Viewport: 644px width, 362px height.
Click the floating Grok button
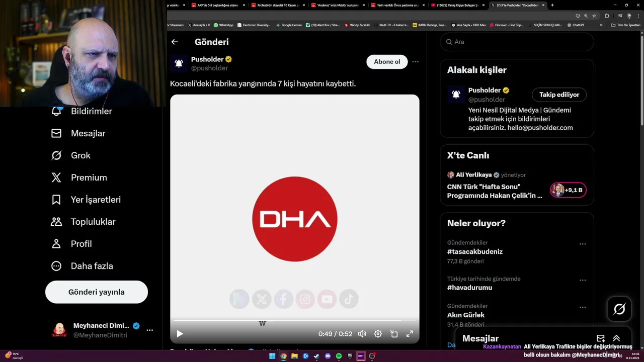tap(619, 309)
